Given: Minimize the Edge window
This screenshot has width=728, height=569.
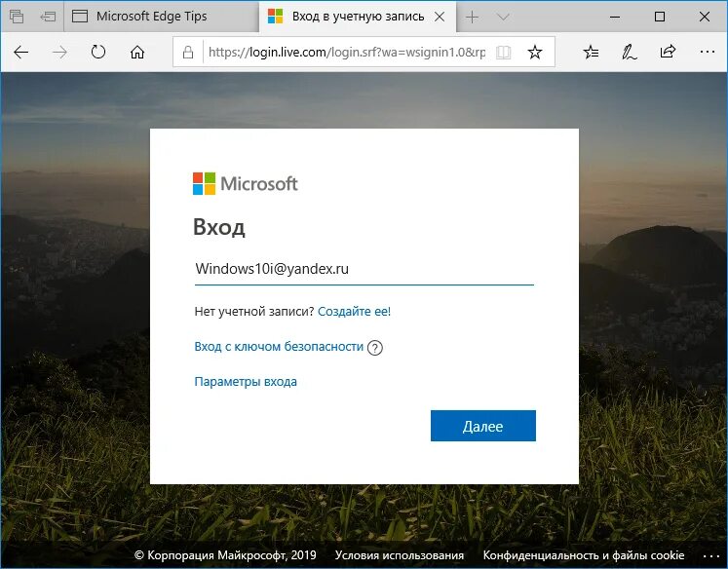Looking at the screenshot, I should (x=615, y=18).
